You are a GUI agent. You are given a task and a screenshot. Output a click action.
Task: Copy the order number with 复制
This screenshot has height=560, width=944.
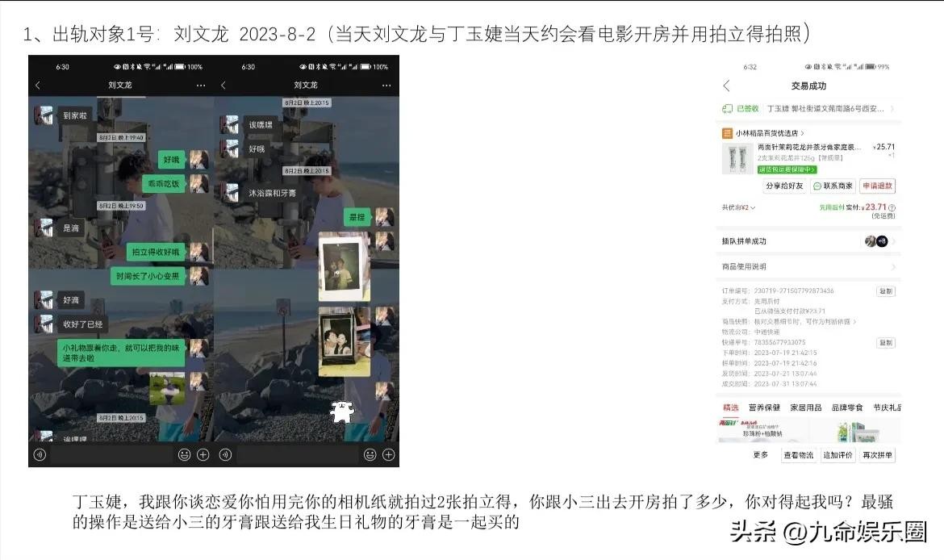885,290
